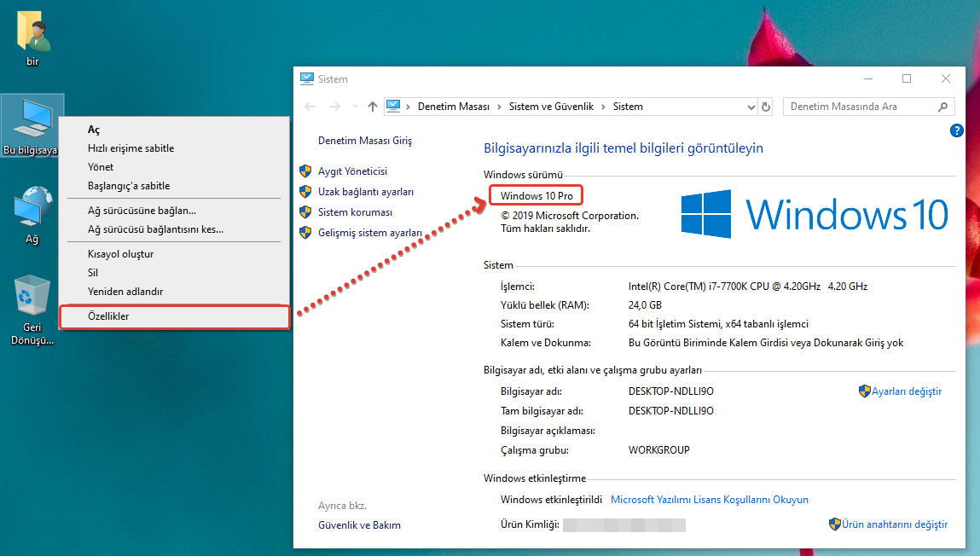Expand chevron after Denetim Masası breadcrumb
The image size is (980, 556).
tap(499, 107)
